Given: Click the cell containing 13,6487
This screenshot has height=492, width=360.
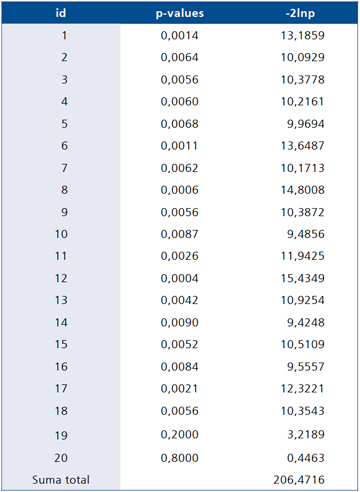Looking at the screenshot, I should [302, 146].
